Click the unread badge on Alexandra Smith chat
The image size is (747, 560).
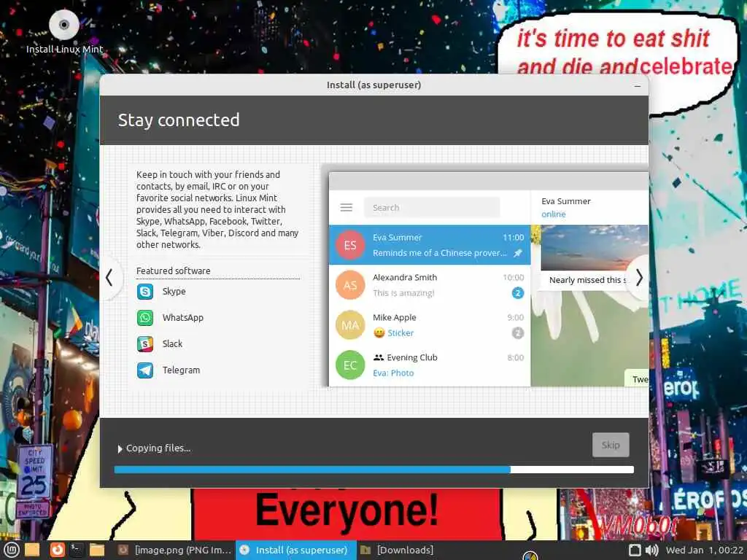(518, 293)
